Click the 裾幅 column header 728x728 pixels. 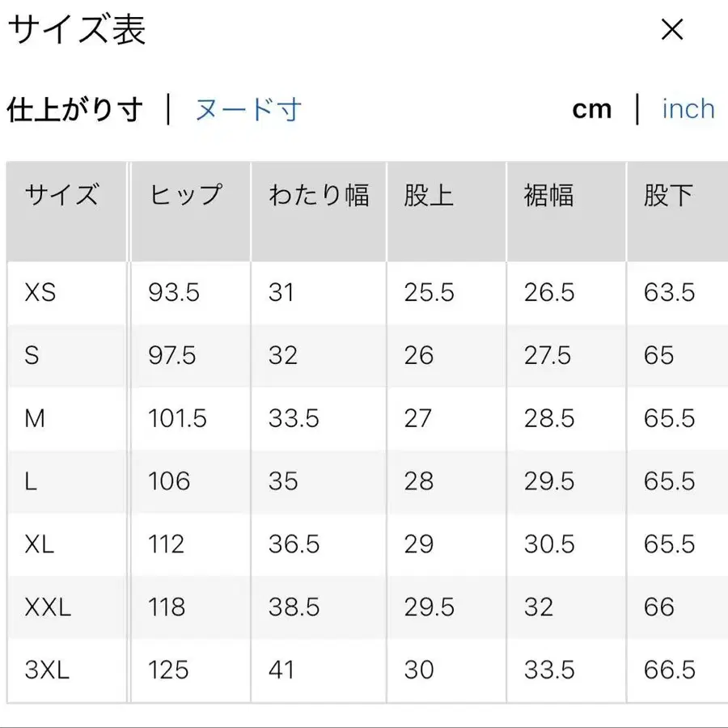pyautogui.click(x=552, y=194)
